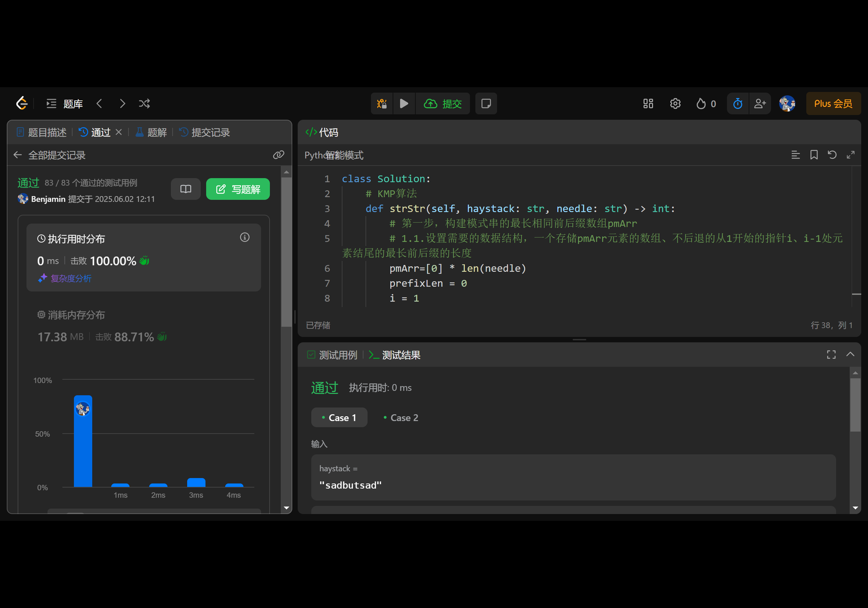Viewport: 868px width, 608px height.
Task: Run code with the play button
Action: [404, 103]
